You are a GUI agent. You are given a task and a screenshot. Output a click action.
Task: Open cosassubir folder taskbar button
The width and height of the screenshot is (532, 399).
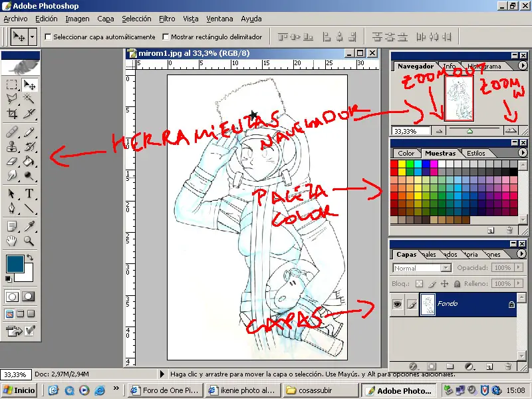pos(320,390)
